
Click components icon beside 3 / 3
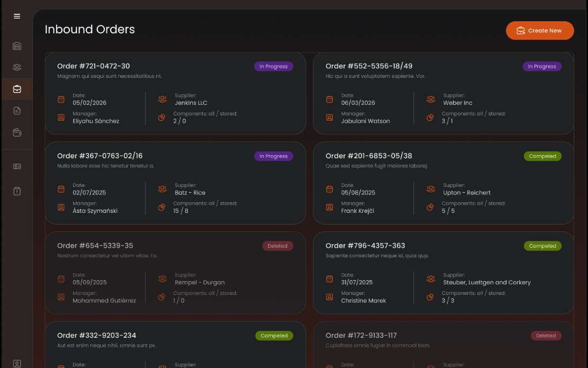[430, 297]
